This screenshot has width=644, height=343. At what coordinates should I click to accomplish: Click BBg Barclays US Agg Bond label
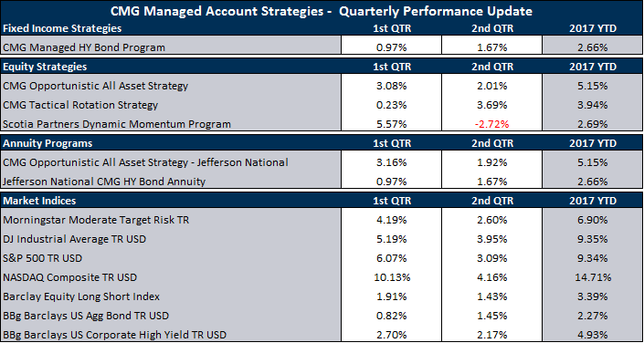coord(86,316)
